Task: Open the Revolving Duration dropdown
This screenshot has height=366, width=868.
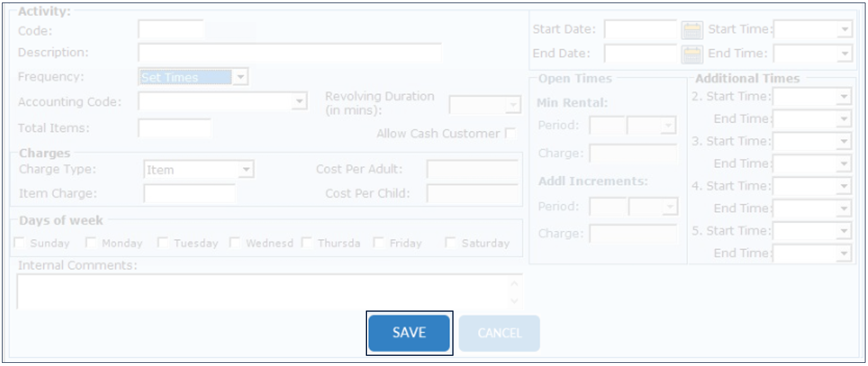Action: [512, 105]
